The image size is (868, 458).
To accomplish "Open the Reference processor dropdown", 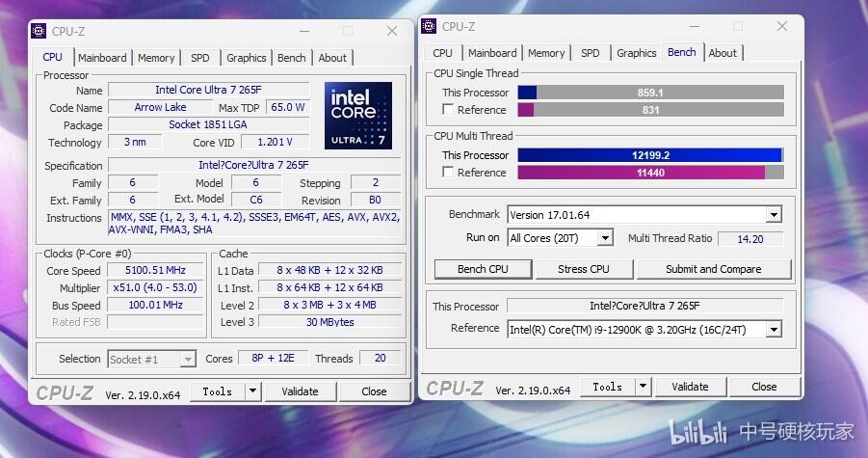I will [774, 330].
